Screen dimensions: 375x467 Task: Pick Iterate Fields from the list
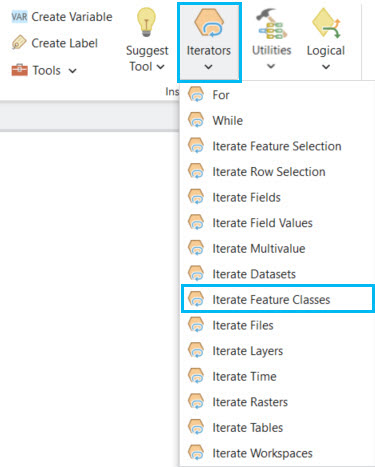tap(277, 197)
